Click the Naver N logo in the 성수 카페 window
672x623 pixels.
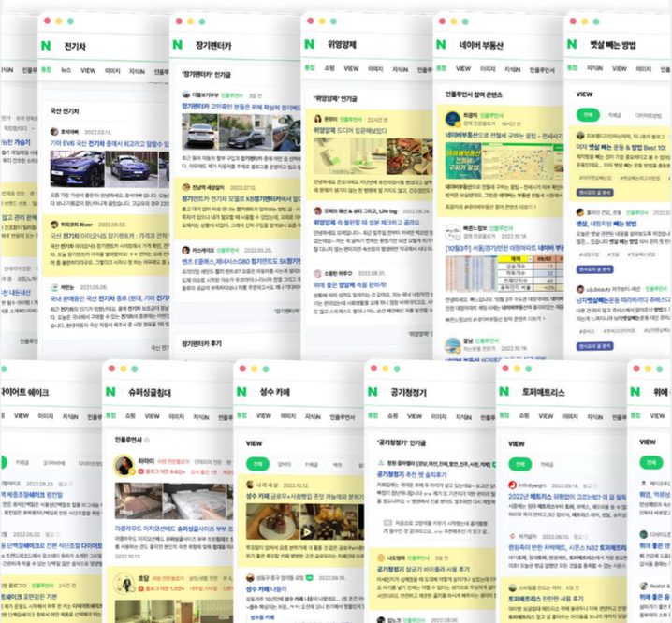[x=241, y=391]
